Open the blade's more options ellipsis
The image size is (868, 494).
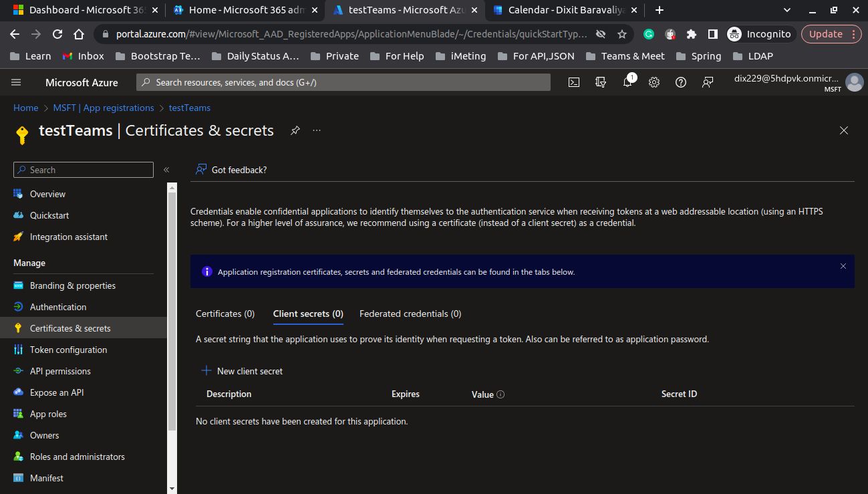tap(317, 130)
